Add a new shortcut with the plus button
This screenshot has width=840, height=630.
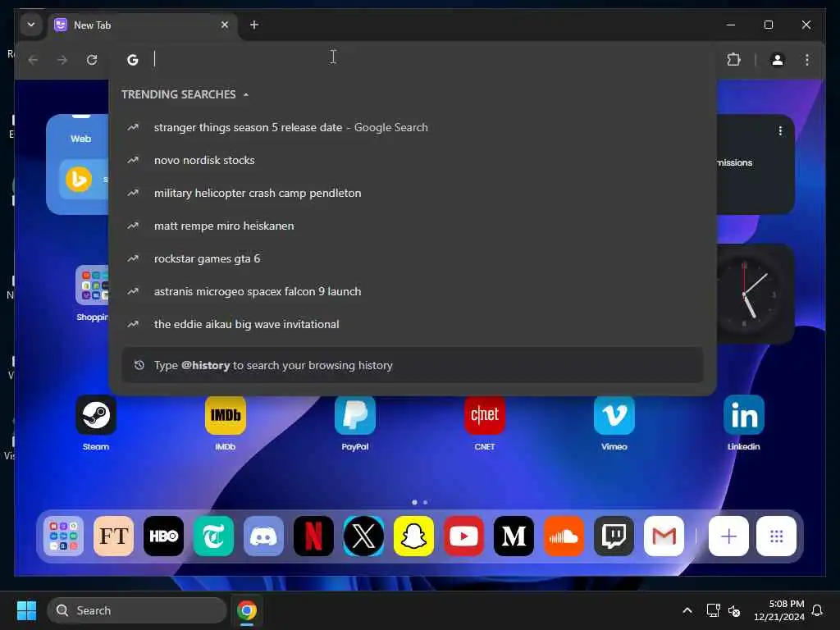coord(728,536)
